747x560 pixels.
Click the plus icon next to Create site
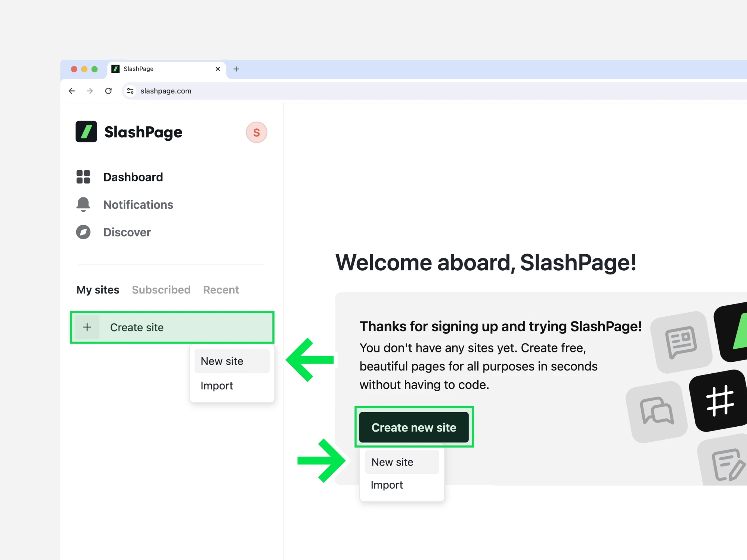(87, 327)
